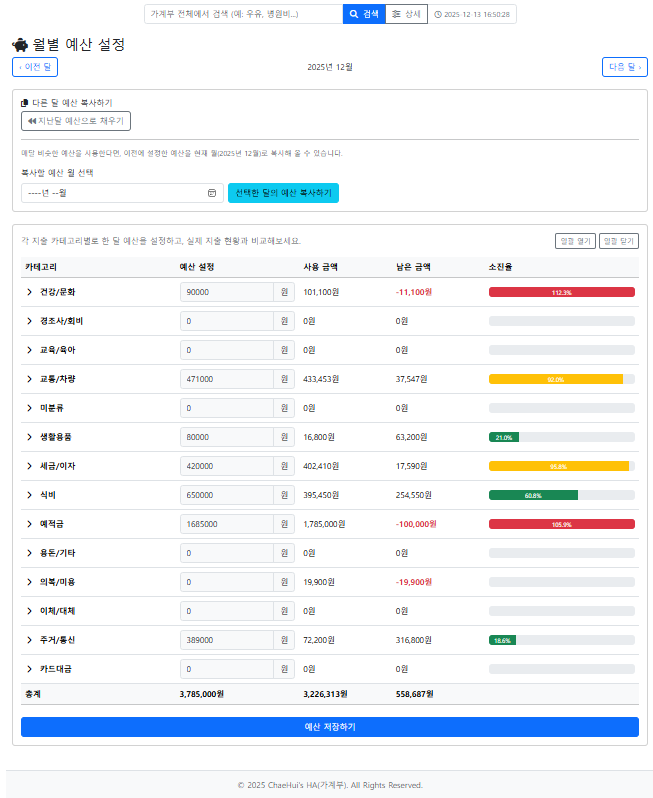
Task: Click the total 3,785,000원 budget value
Action: pos(202,694)
